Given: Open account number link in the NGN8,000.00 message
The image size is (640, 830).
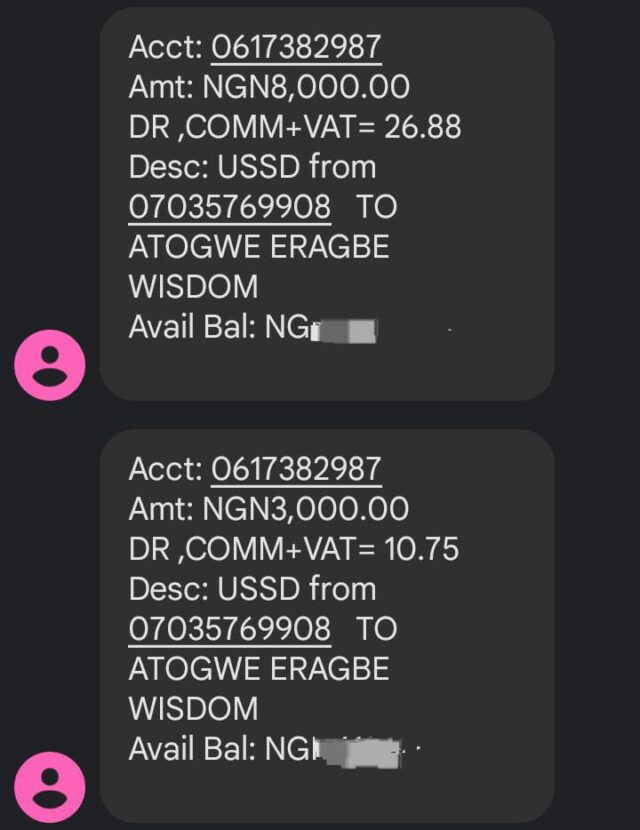Looking at the screenshot, I should coord(296,47).
